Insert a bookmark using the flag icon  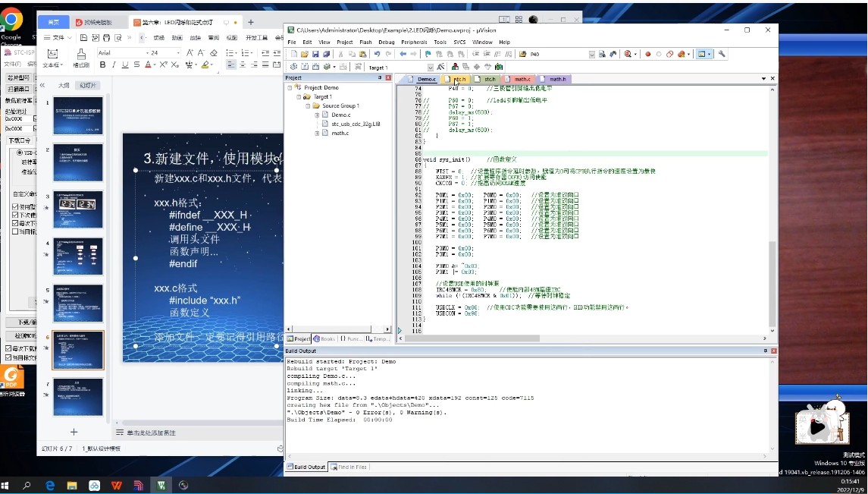[x=428, y=55]
